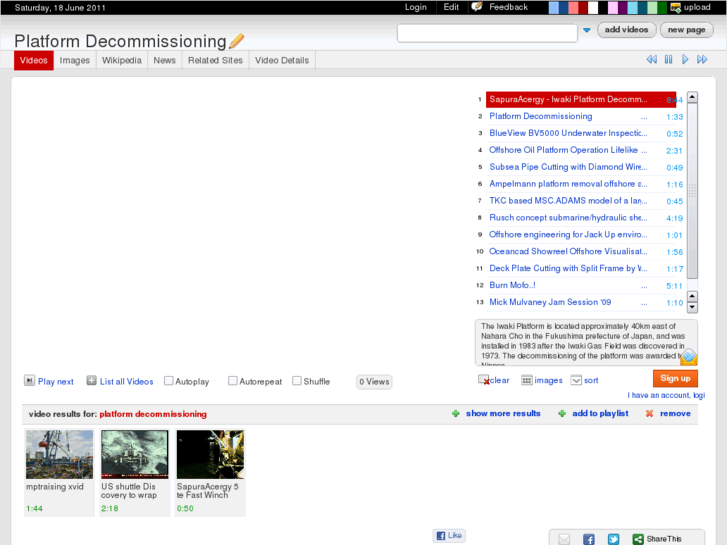Click the single-arrow play icon
Screen dimensions: 727x545
pyautogui.click(x=685, y=59)
